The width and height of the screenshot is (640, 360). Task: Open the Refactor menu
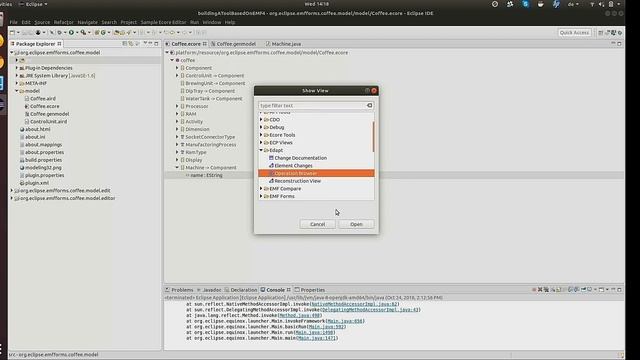tap(64, 22)
